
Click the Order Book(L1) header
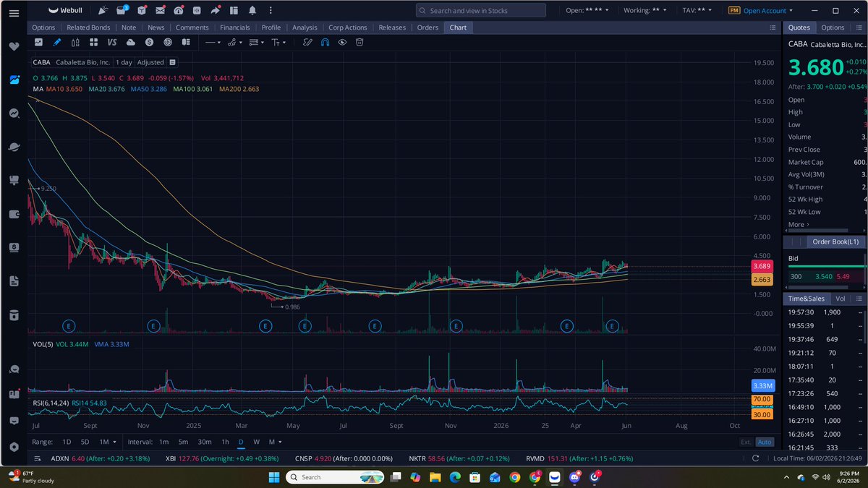click(835, 242)
